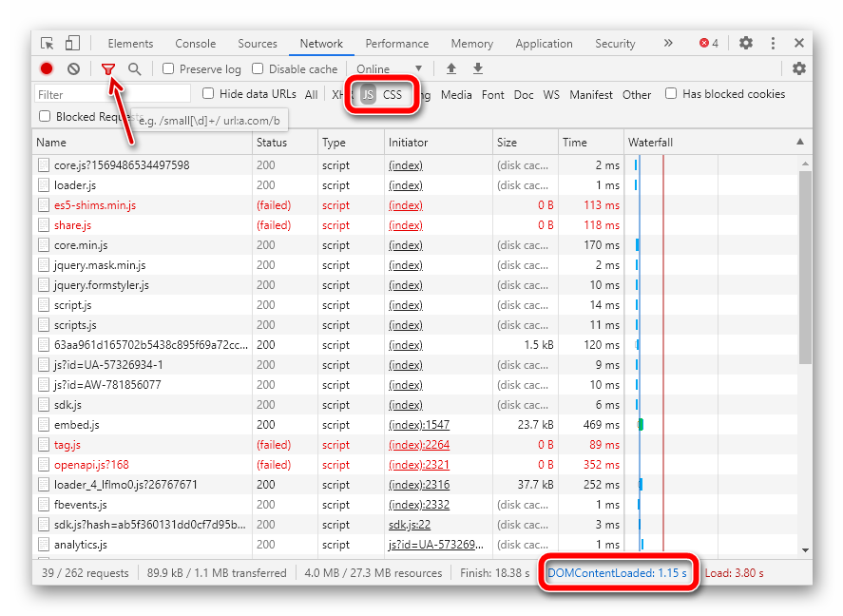The width and height of the screenshot is (843, 616).
Task: Select the Other filter type
Action: tap(637, 95)
